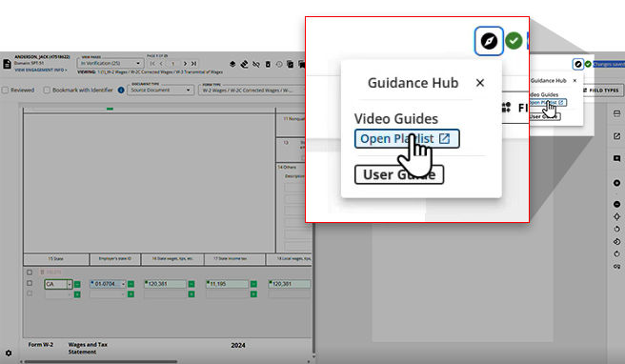Screen dimensions: 625x364
Task: Click the layers icon in the toolbar
Action: [232, 64]
